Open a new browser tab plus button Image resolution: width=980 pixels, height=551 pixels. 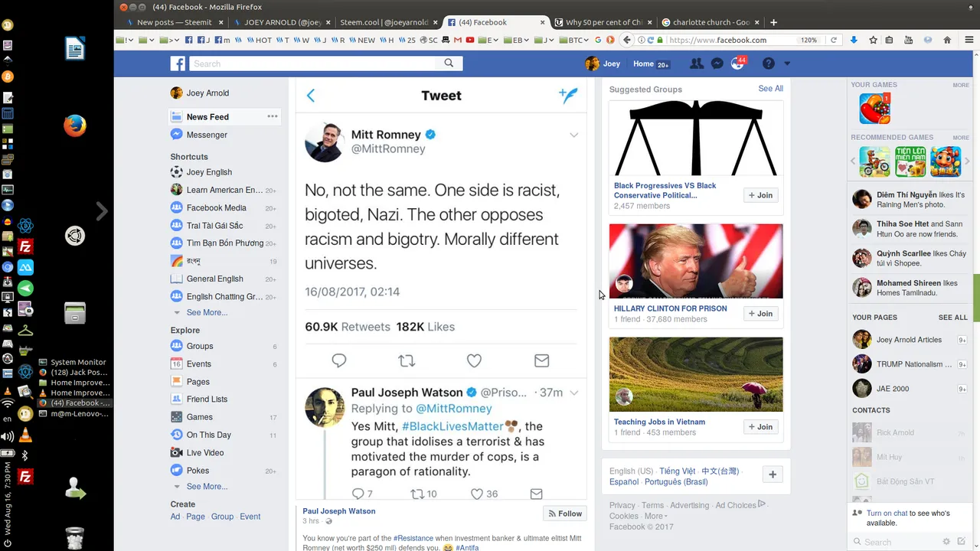point(773,22)
